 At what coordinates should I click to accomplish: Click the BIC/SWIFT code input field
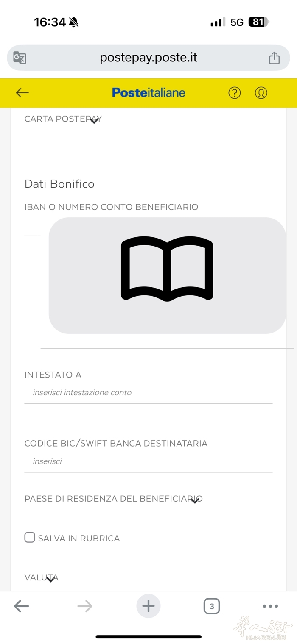(x=148, y=461)
